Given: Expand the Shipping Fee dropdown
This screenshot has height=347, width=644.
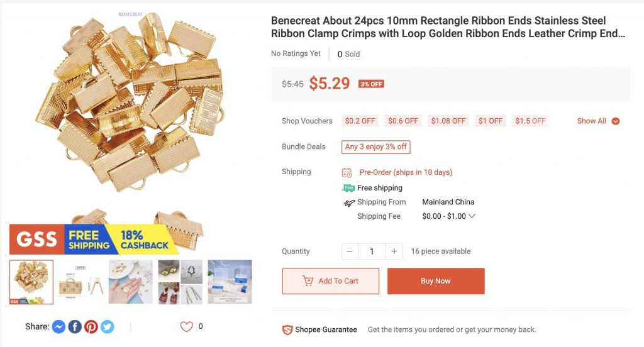Looking at the screenshot, I should (472, 216).
